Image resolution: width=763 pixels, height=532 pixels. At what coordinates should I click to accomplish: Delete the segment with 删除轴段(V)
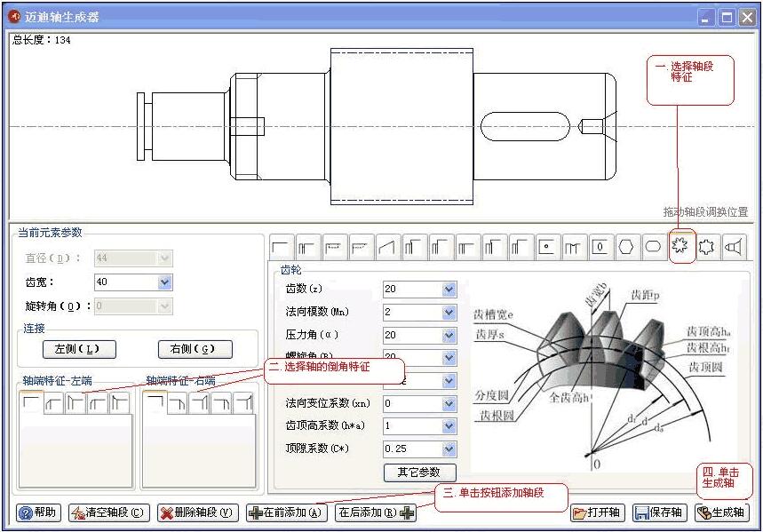[x=197, y=512]
